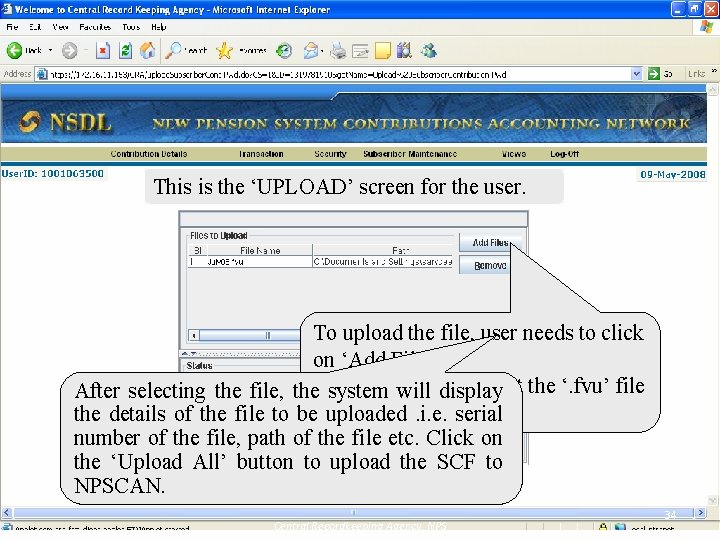Click the page icon in the address bar
Screen dimensions: 720x540
tap(42, 74)
